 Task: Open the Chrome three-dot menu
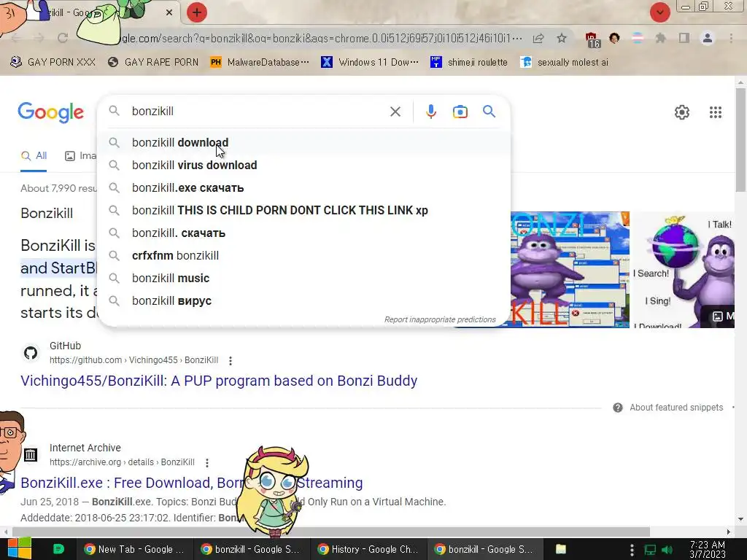(731, 38)
